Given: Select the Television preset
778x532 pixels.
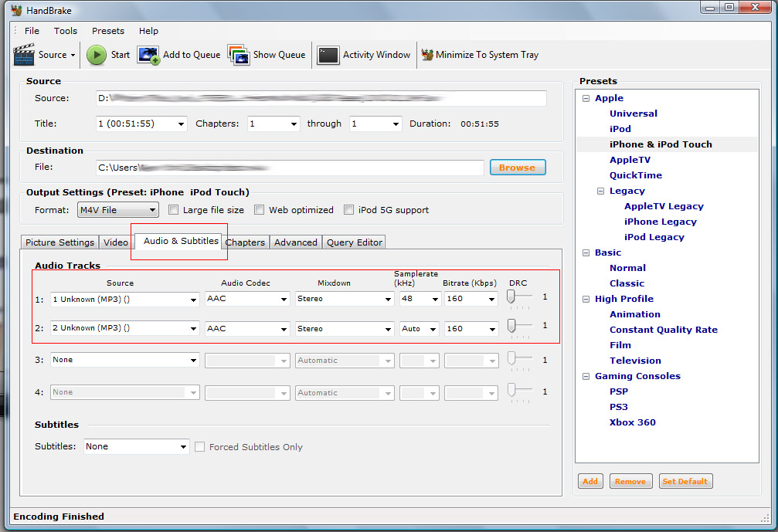Looking at the screenshot, I should click(x=635, y=361).
